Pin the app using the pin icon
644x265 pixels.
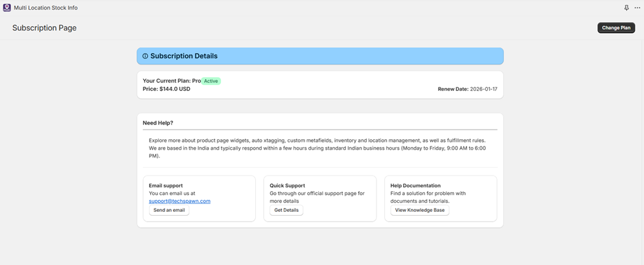(626, 8)
